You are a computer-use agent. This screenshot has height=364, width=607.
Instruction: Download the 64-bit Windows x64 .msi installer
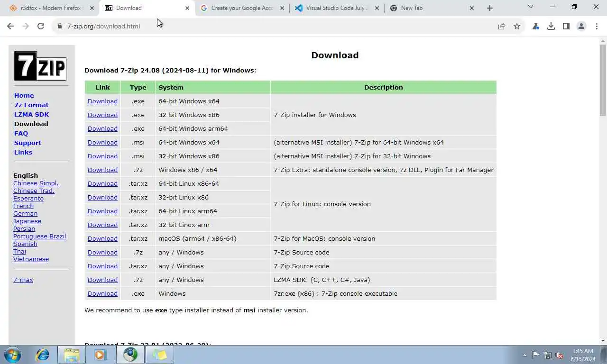click(x=102, y=142)
